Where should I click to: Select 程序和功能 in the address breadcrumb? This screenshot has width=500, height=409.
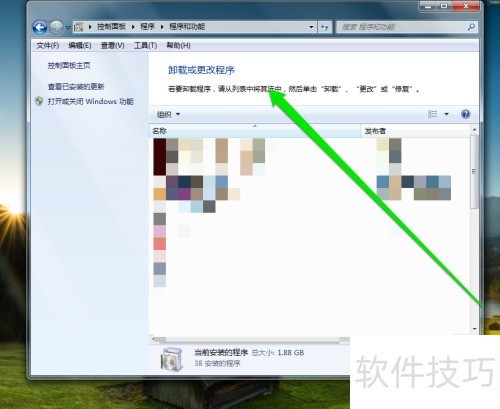187,27
